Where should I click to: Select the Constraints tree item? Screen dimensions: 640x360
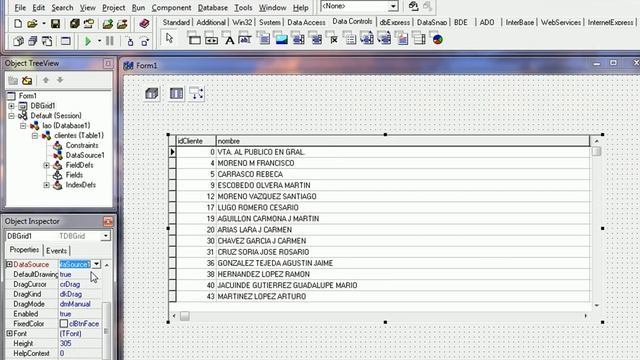pos(82,145)
